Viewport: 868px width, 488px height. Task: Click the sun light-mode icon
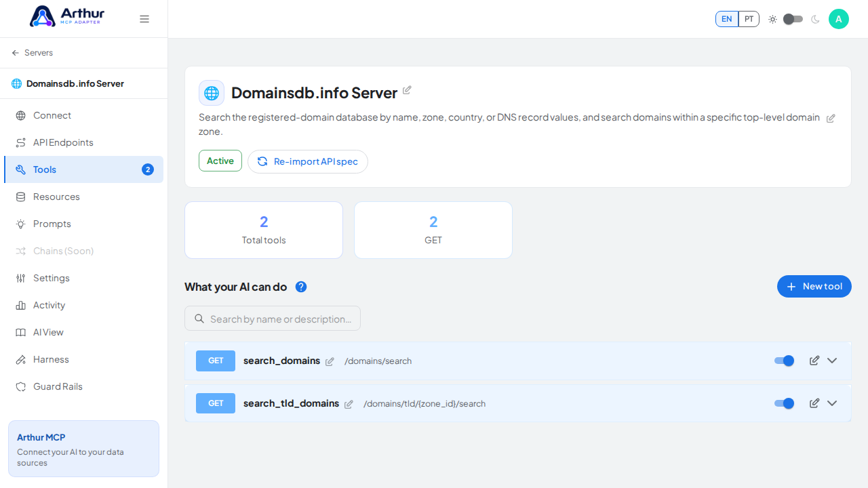pyautogui.click(x=772, y=19)
